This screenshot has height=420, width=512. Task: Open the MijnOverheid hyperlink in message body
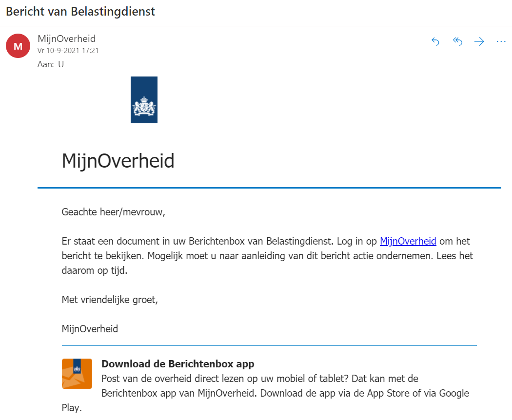tap(408, 241)
